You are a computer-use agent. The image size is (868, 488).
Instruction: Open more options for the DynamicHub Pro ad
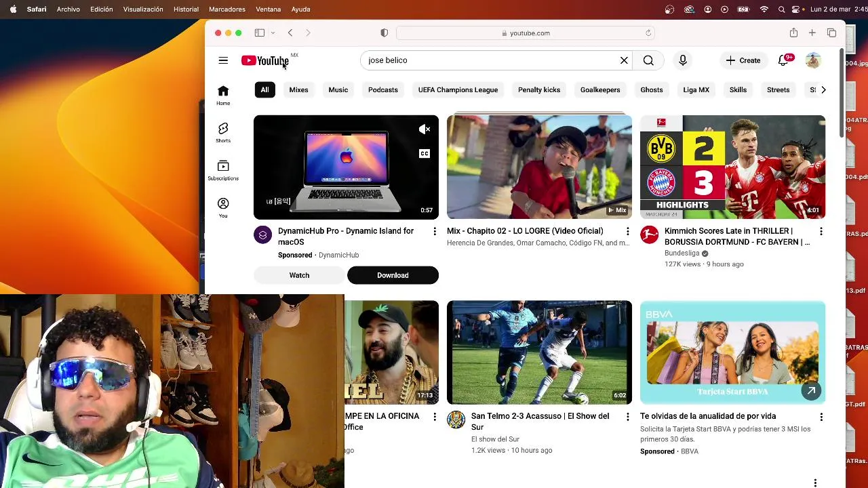point(435,232)
